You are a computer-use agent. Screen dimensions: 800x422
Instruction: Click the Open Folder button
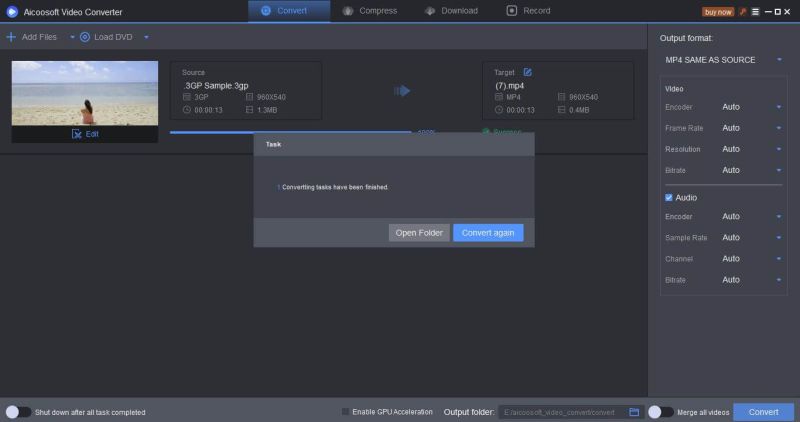(x=419, y=233)
